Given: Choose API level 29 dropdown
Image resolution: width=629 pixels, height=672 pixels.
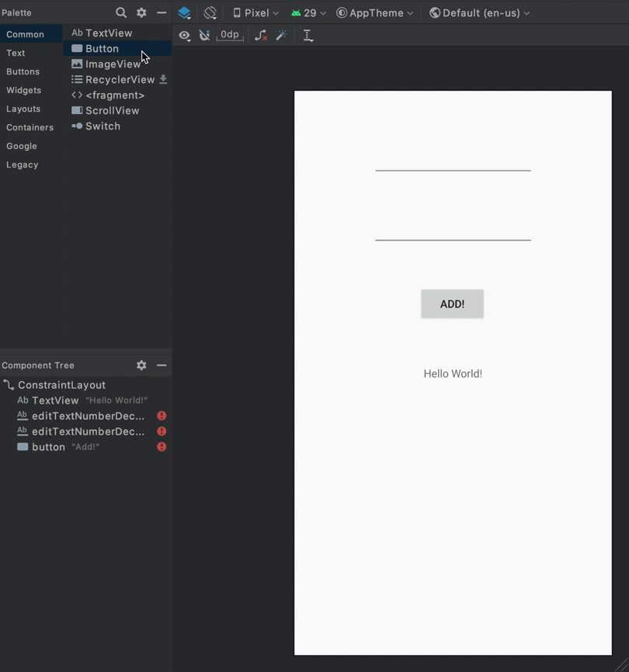Looking at the screenshot, I should (309, 13).
